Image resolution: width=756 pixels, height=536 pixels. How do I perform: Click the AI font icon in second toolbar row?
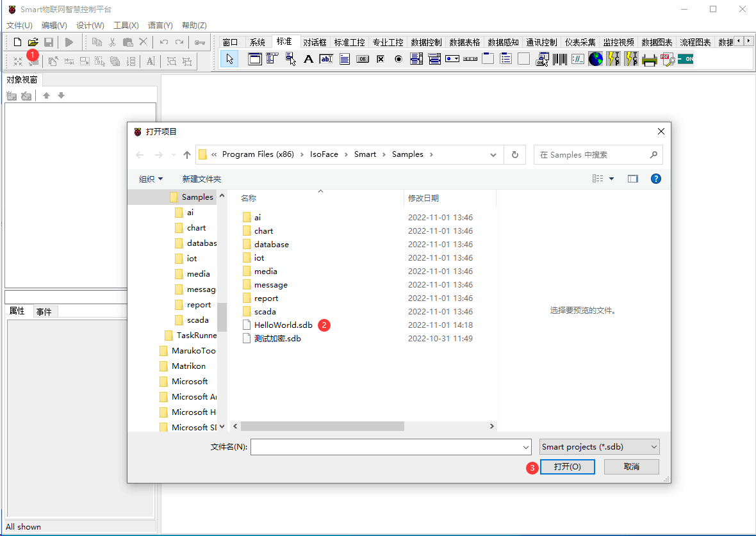(x=151, y=61)
